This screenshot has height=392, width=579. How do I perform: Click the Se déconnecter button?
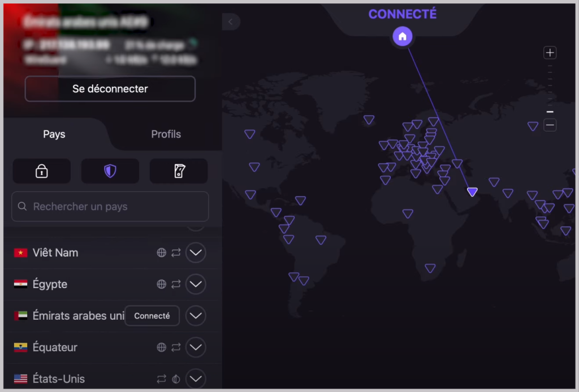pyautogui.click(x=110, y=89)
